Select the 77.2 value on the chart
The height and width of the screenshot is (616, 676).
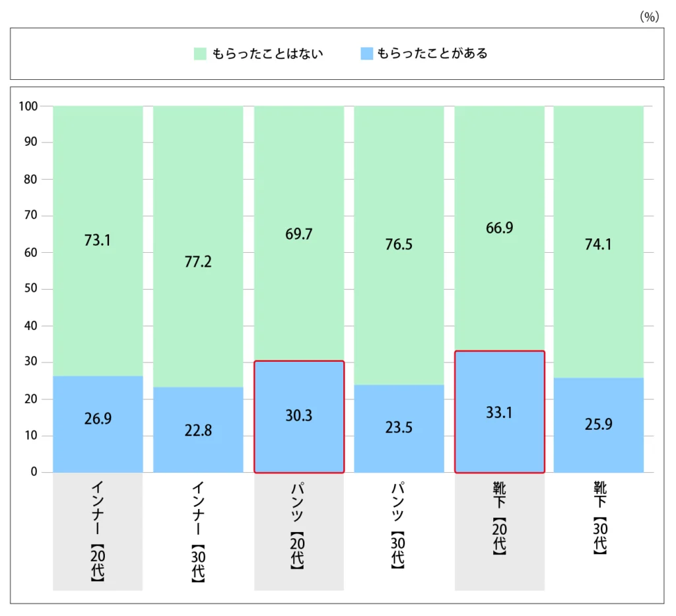pos(198,261)
